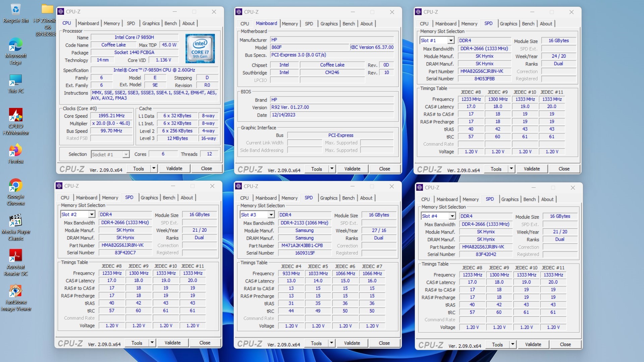Click Validate in Slot #1 window

(x=532, y=169)
